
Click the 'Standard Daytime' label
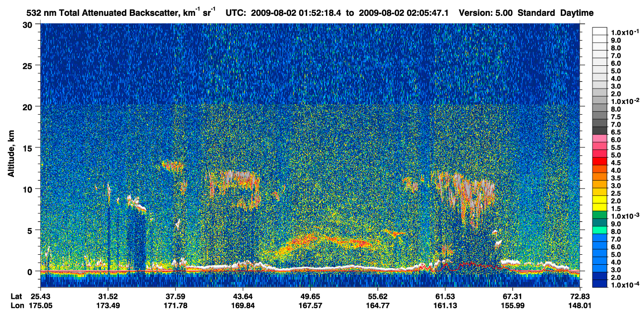556,12
